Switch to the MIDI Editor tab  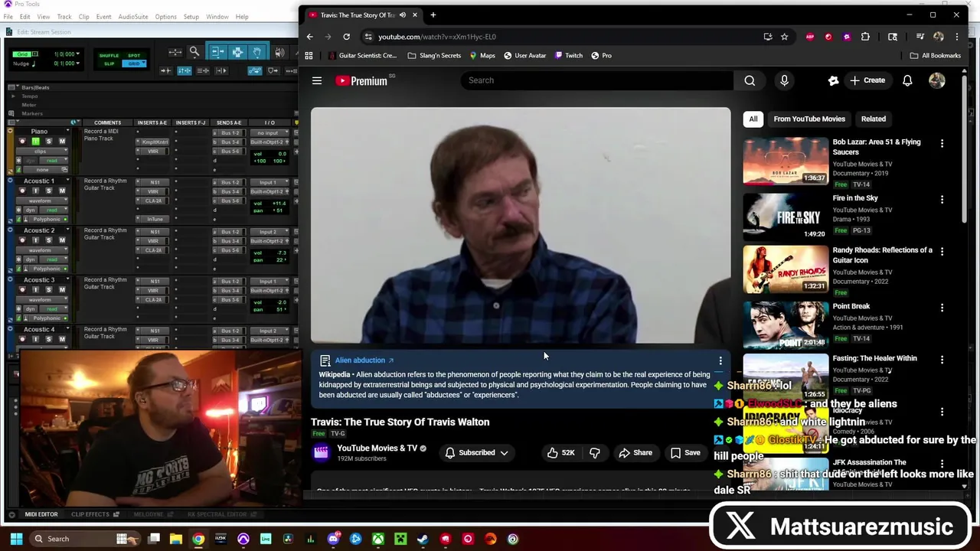41,514
